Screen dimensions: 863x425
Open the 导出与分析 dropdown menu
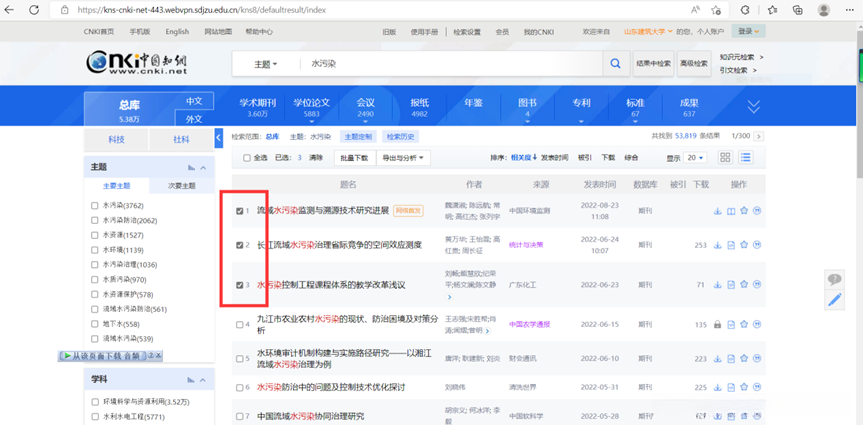tap(403, 158)
